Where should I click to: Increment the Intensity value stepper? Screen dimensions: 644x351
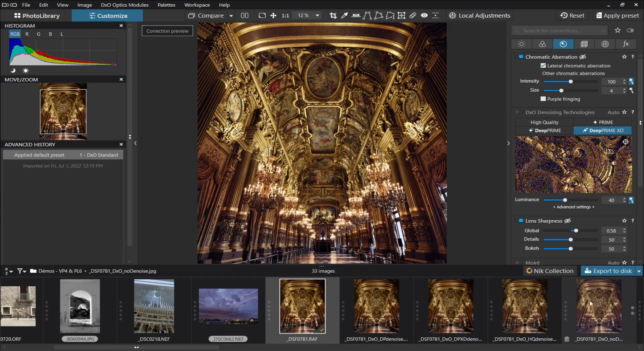624,80
